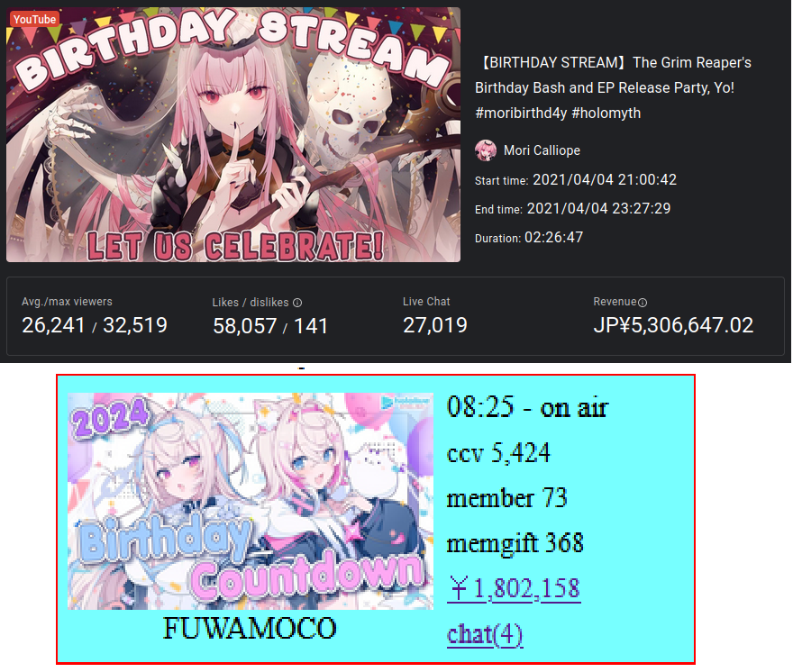Open the chat(4) link

(x=485, y=634)
